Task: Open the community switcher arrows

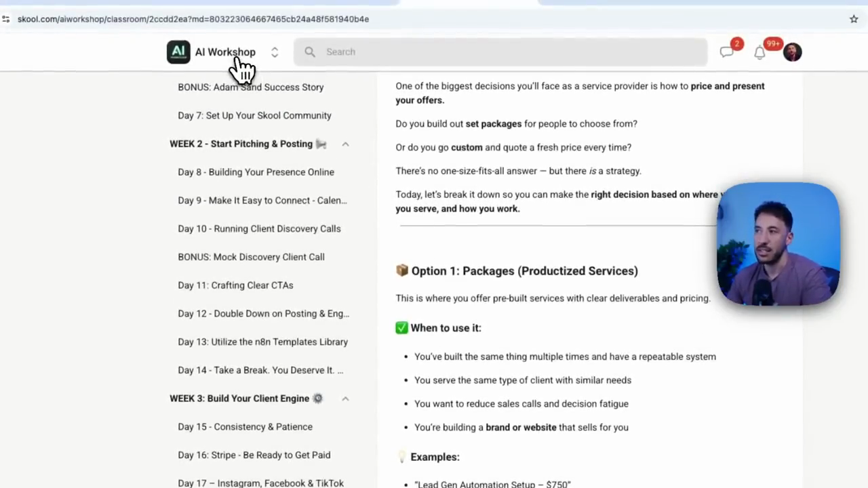Action: [x=275, y=52]
